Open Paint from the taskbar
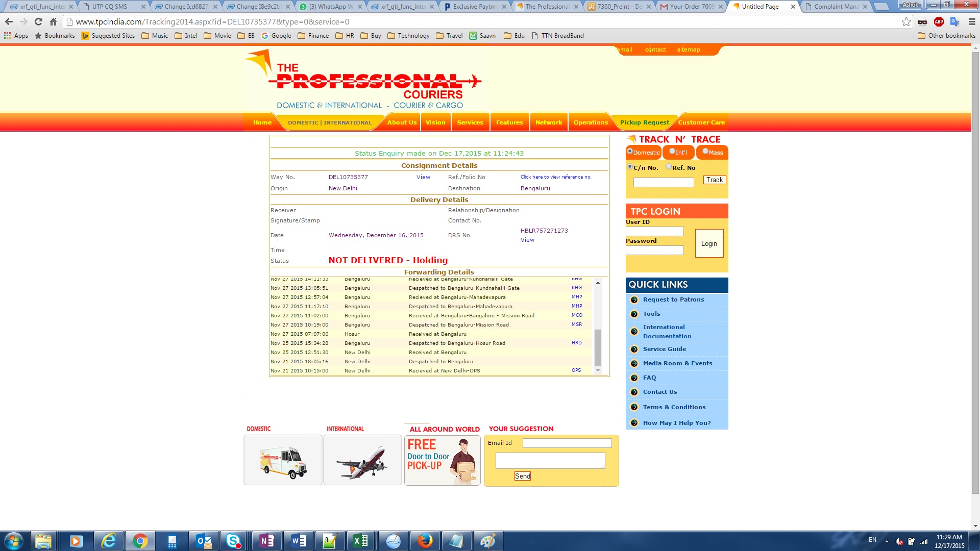This screenshot has width=980, height=551. (487, 541)
